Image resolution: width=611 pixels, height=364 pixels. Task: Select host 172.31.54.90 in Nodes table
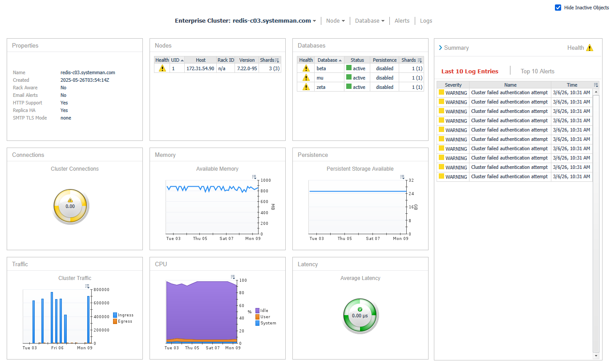pyautogui.click(x=200, y=68)
